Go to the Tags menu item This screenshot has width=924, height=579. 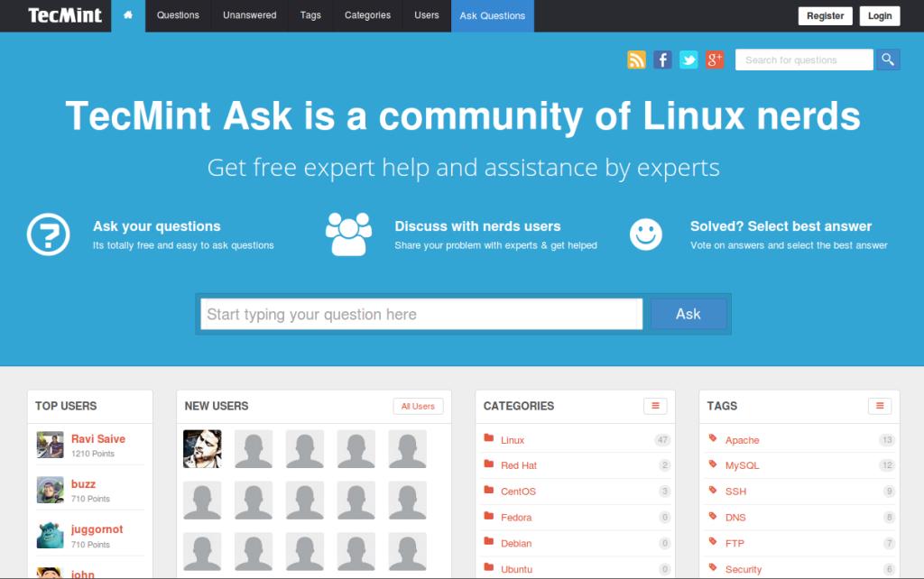(x=310, y=15)
